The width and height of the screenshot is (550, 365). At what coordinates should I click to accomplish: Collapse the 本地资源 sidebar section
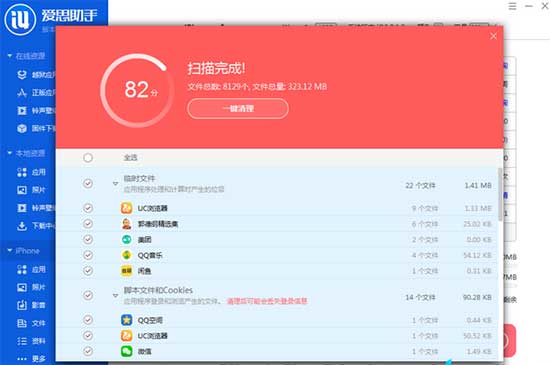point(10,153)
